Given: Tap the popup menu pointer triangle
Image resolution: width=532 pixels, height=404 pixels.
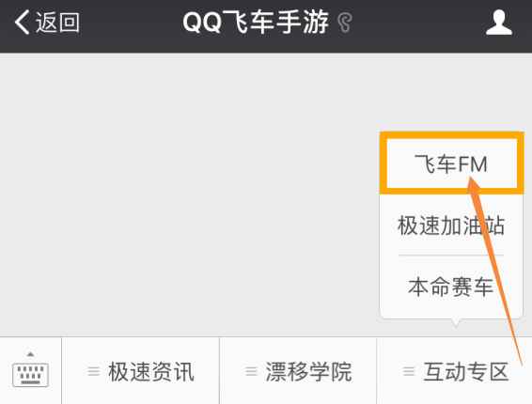Looking at the screenshot, I should (456, 322).
